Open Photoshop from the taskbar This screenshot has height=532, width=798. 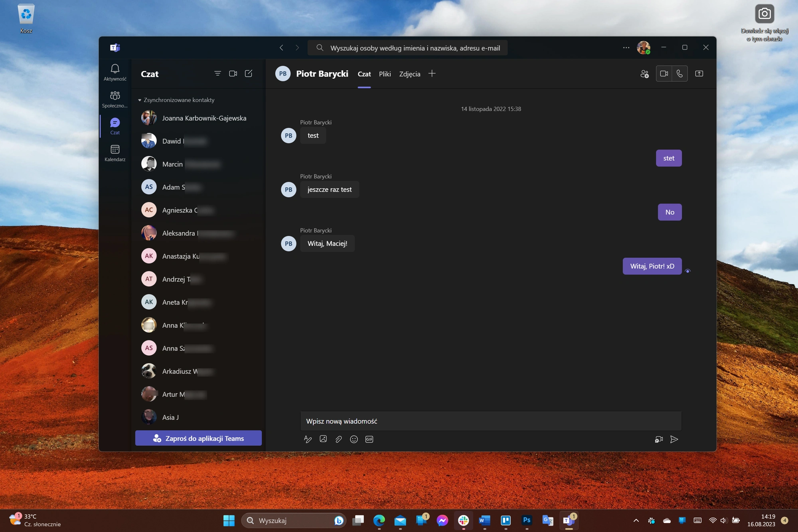(x=527, y=520)
